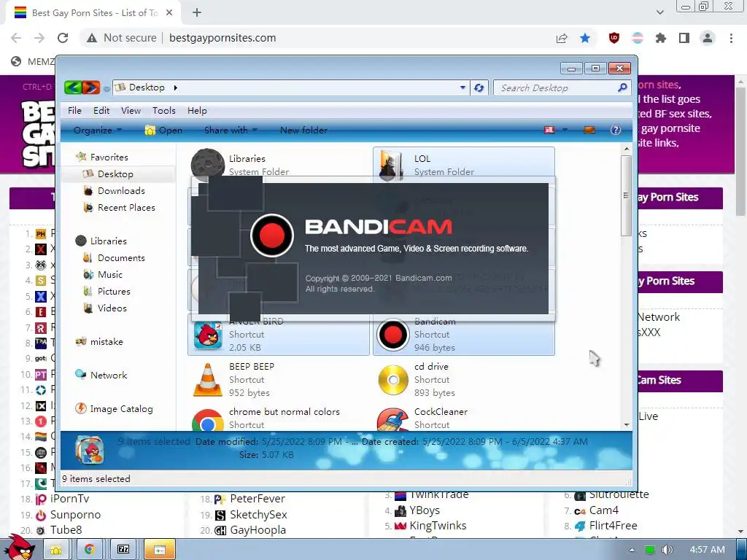Screen dimensions: 747x560
Task: Select Music library
Action: tap(110, 275)
